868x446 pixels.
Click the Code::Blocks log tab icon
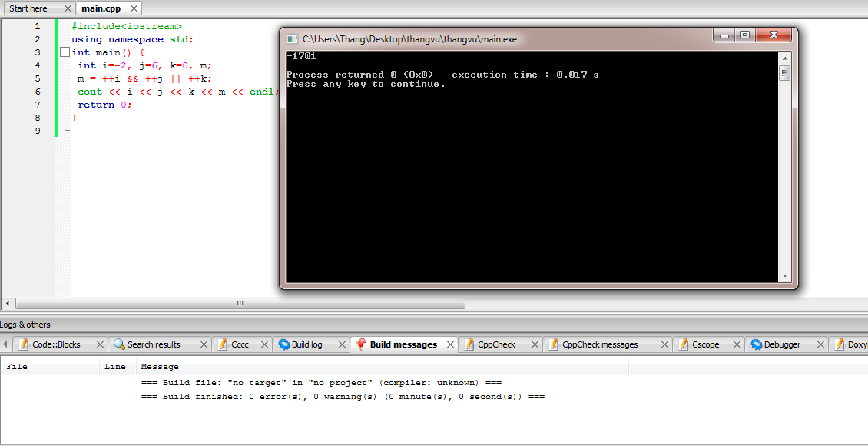[24, 344]
